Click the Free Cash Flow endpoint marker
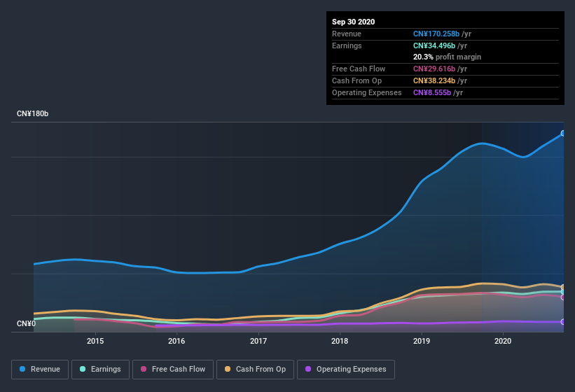This screenshot has height=392, width=575. [563, 297]
